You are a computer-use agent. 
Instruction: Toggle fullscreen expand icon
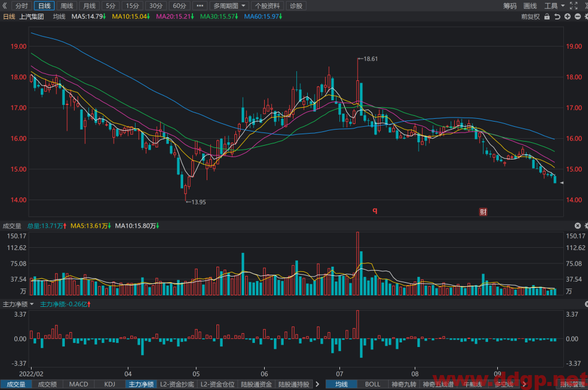574,6
